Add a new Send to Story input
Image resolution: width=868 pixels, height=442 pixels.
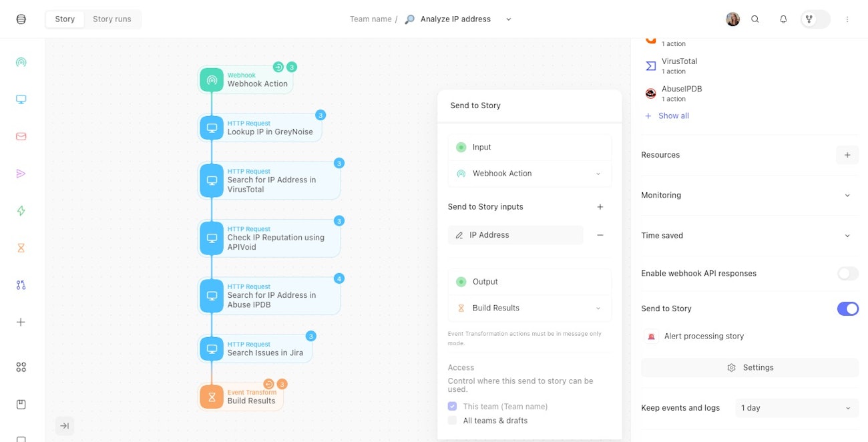[x=600, y=207]
